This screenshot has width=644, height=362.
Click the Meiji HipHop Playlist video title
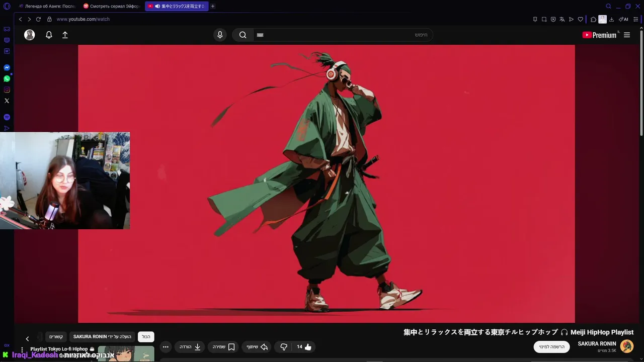point(518,332)
